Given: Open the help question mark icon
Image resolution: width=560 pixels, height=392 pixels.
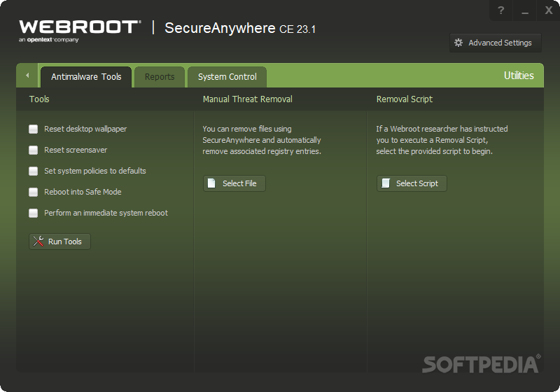Looking at the screenshot, I should click(500, 10).
